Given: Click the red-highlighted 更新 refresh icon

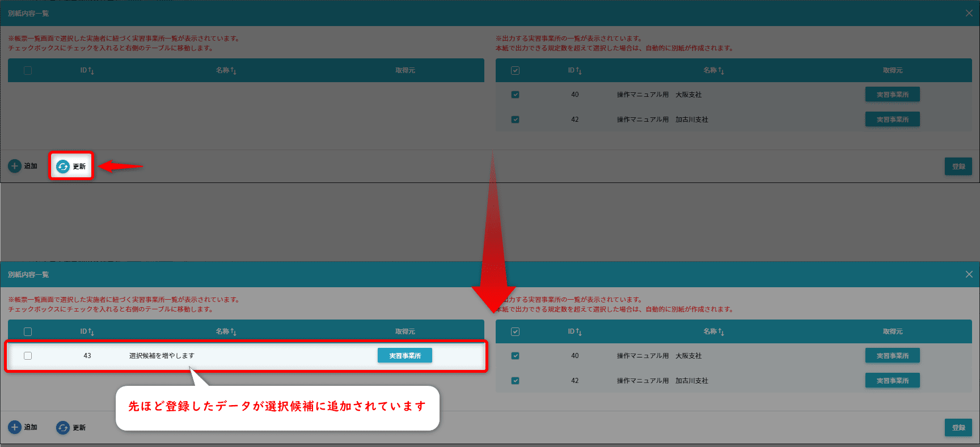Looking at the screenshot, I should click(x=63, y=167).
